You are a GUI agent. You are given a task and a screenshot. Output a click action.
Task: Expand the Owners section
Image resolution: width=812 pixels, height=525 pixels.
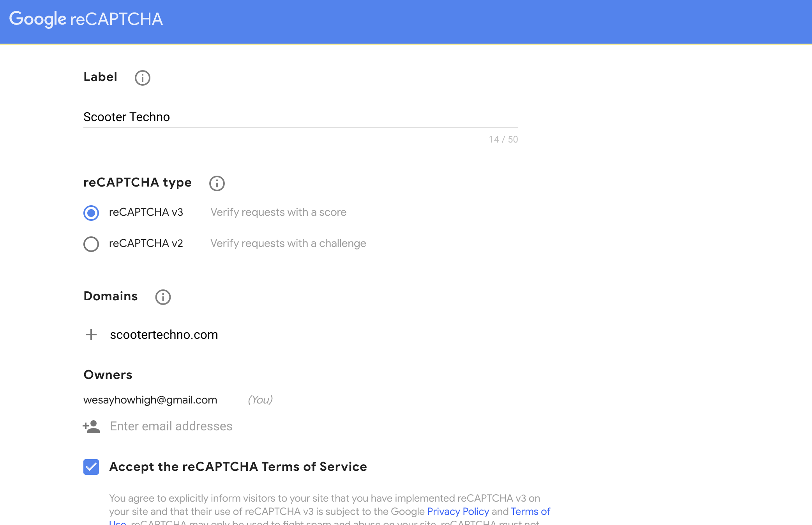point(108,375)
